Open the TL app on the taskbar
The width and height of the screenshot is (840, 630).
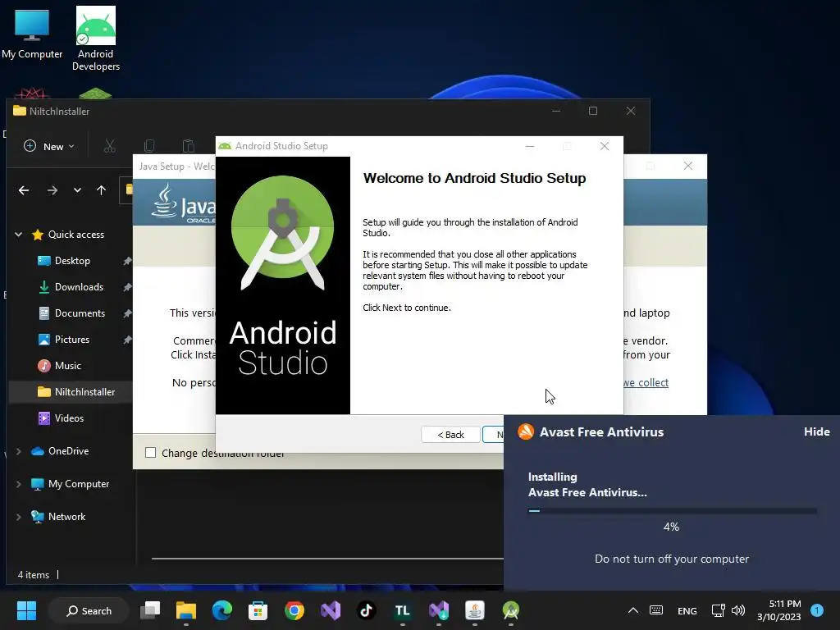(x=402, y=610)
